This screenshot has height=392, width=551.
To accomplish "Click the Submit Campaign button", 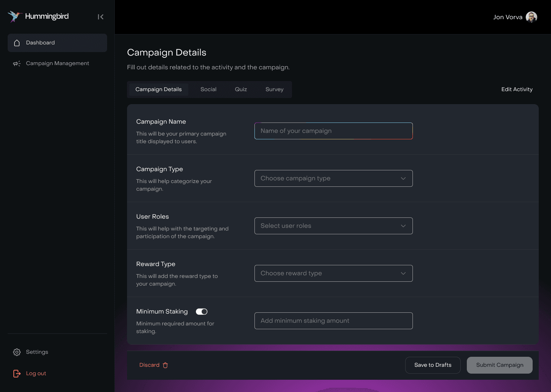I will (500, 365).
